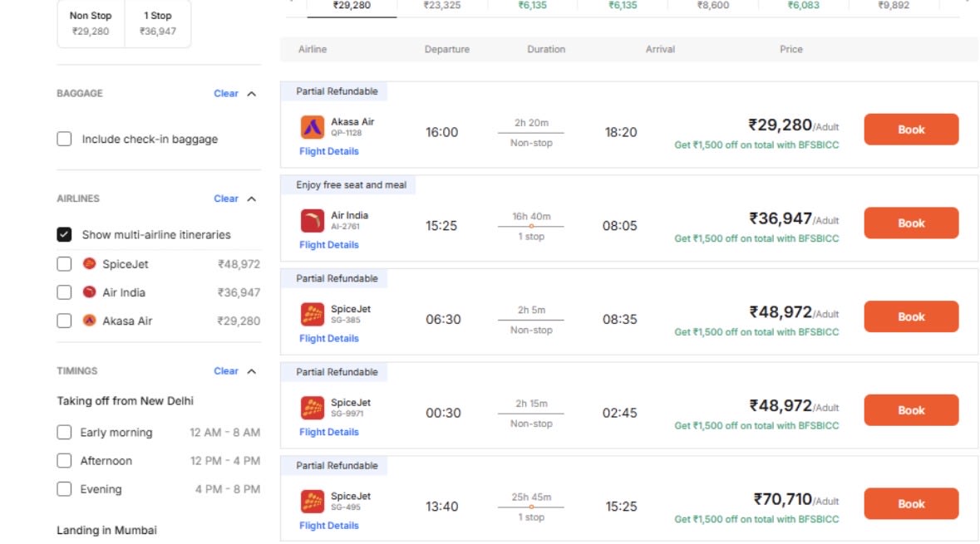The height and width of the screenshot is (544, 980).
Task: Click SpiceJet icon in Airlines filter
Action: [90, 263]
